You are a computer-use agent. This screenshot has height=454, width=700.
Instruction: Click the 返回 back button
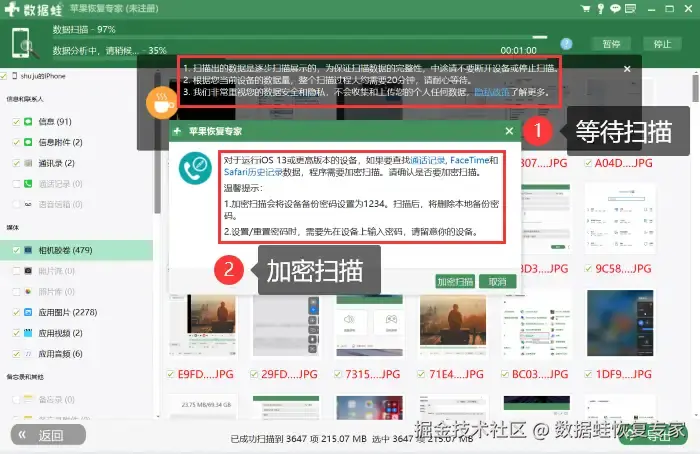pos(48,435)
